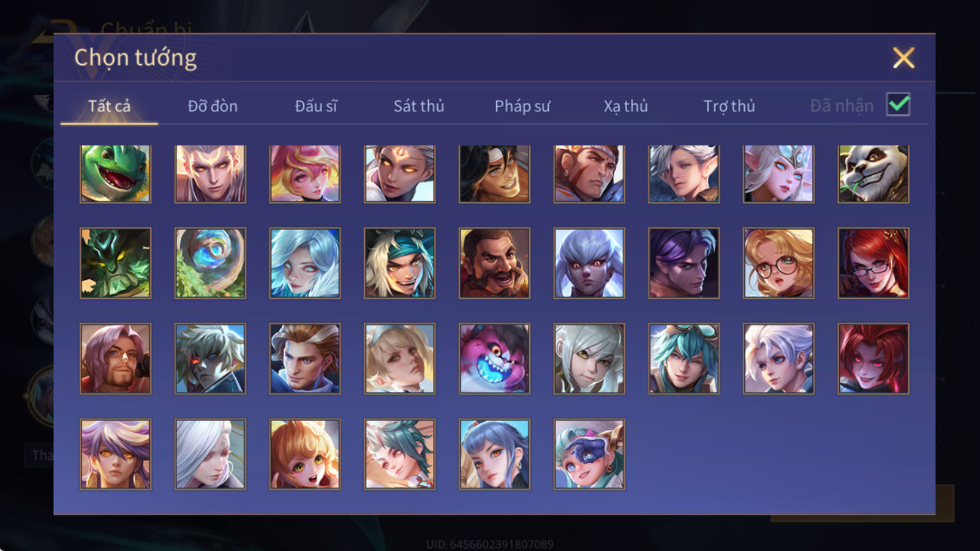Close the Chọn tướng dialog
The height and width of the screenshot is (551, 980).
(x=903, y=58)
